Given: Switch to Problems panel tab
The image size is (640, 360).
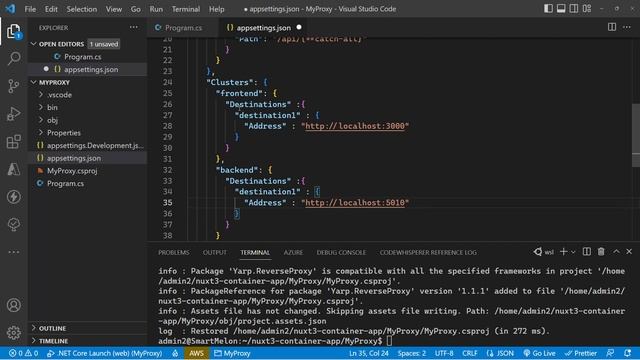Looking at the screenshot, I should 173,252.
